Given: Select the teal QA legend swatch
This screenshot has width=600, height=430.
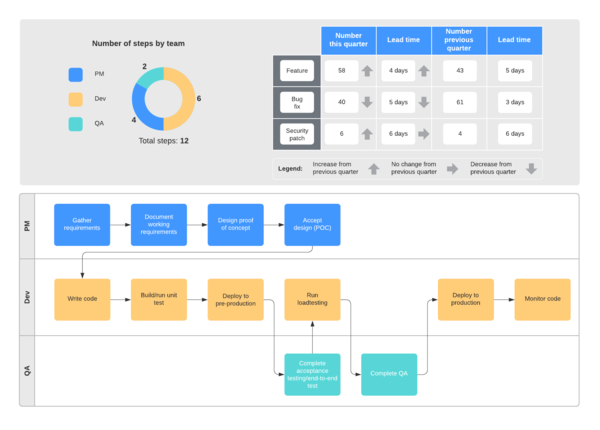Looking at the screenshot, I should [76, 124].
